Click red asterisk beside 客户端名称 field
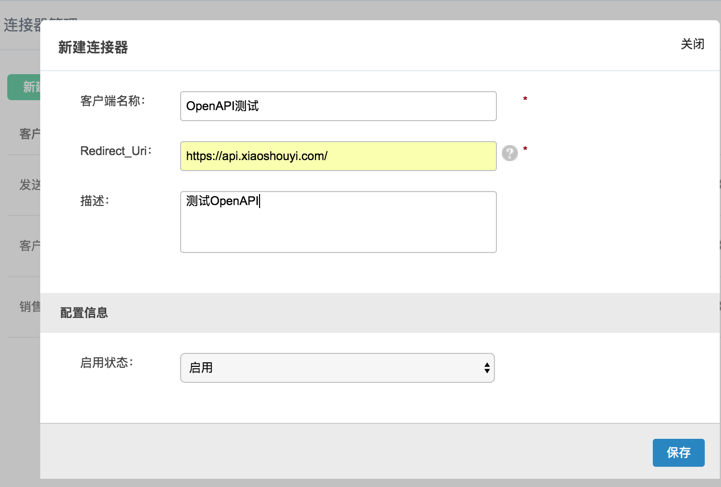This screenshot has width=721, height=487. 525,100
